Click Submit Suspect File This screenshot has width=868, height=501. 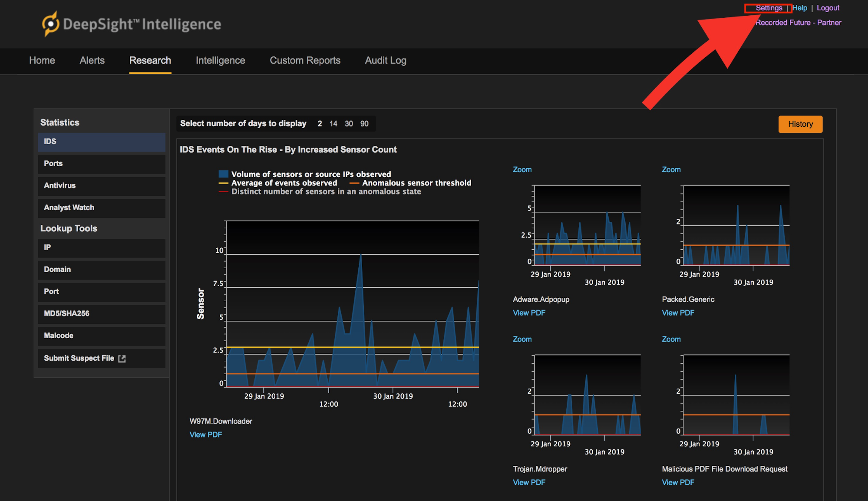click(x=102, y=359)
